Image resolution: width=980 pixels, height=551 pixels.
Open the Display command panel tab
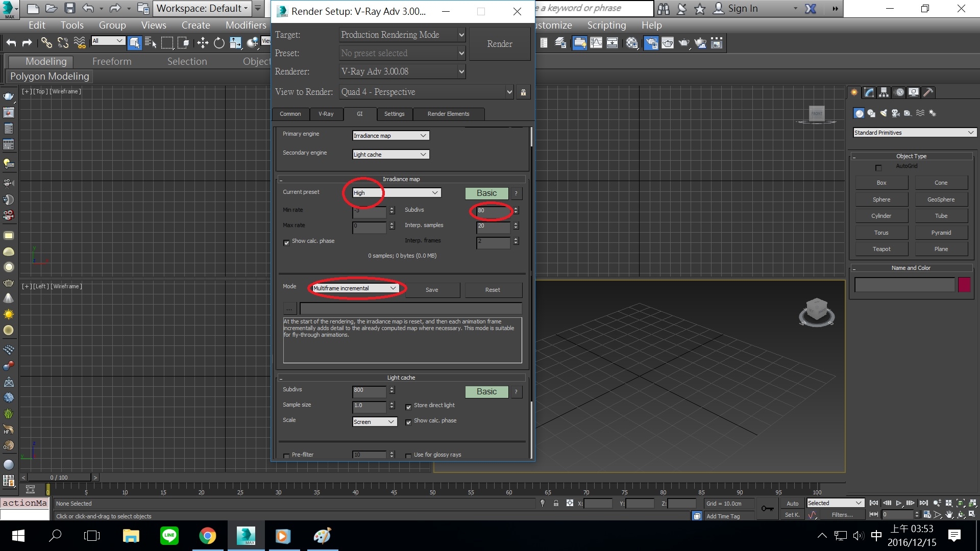[914, 92]
